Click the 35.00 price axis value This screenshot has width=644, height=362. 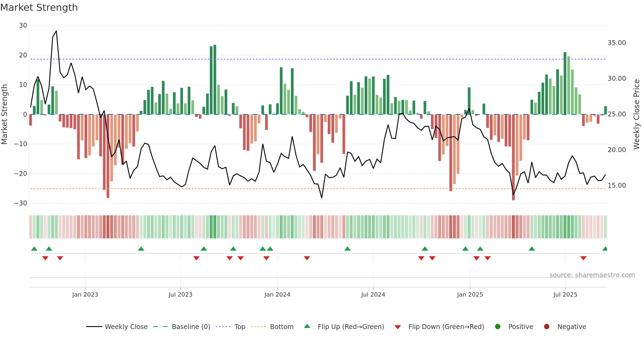[x=617, y=43]
